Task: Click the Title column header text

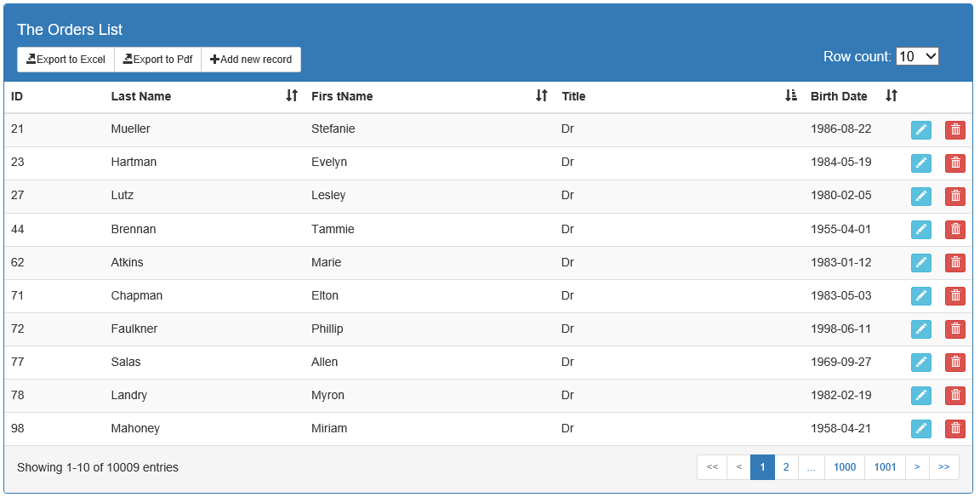Action: click(x=573, y=96)
